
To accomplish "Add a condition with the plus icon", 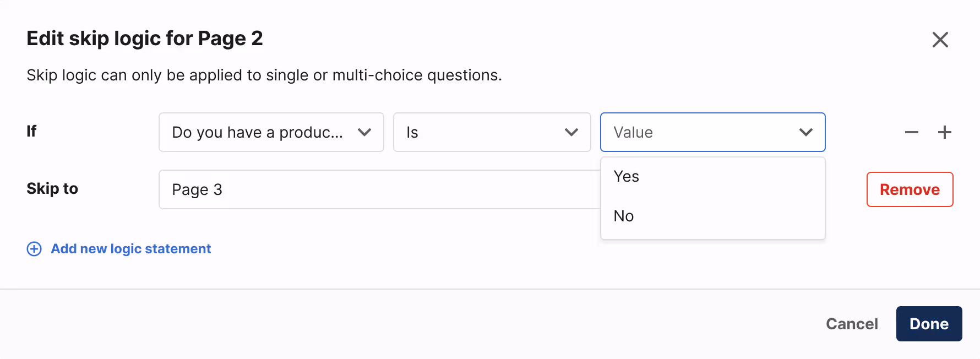I will pos(945,132).
